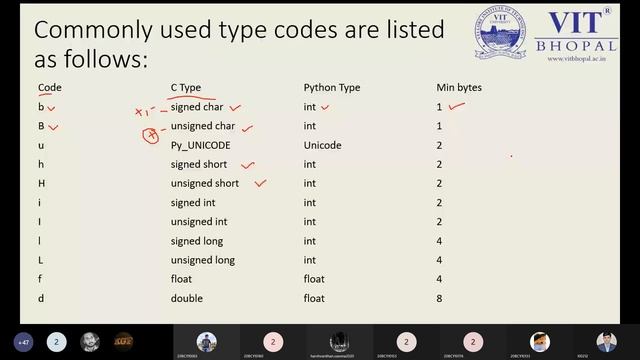Screen dimensions: 640x360
Task: Click the 'C Type' column header
Action: click(x=186, y=88)
